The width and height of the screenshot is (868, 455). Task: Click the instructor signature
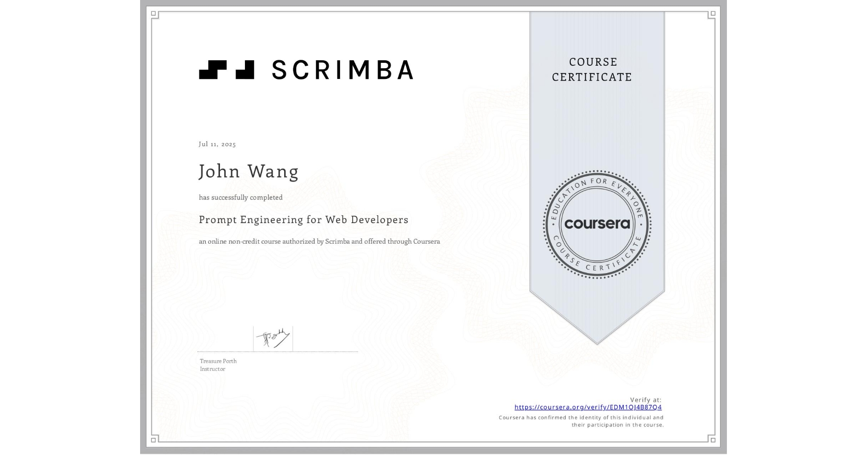point(272,337)
